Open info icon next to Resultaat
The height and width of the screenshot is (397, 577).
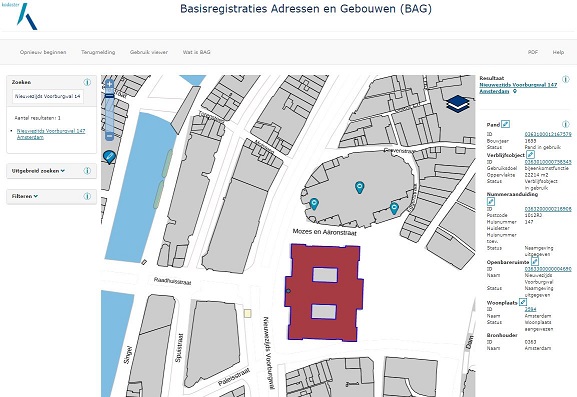pyautogui.click(x=566, y=79)
